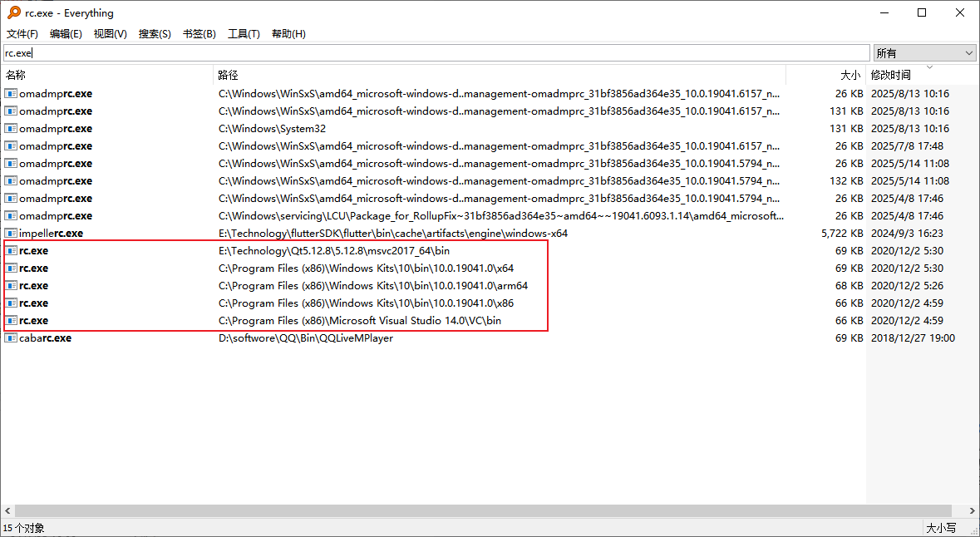Open the 搜索(S) menu
The height and width of the screenshot is (537, 980).
pos(155,34)
